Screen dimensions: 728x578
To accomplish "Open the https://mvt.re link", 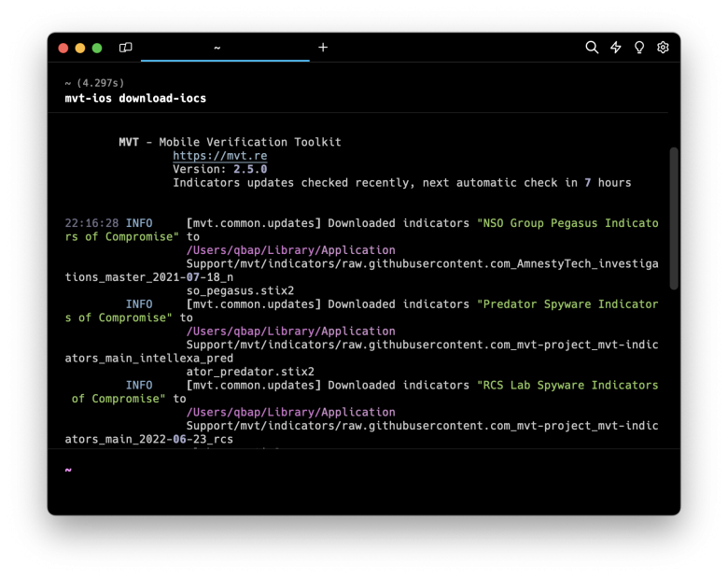I will point(220,156).
